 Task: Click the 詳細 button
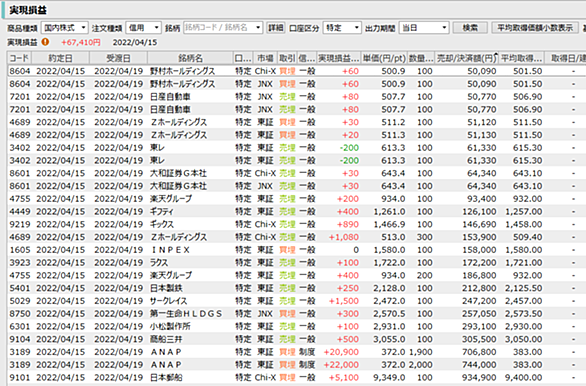tap(276, 28)
